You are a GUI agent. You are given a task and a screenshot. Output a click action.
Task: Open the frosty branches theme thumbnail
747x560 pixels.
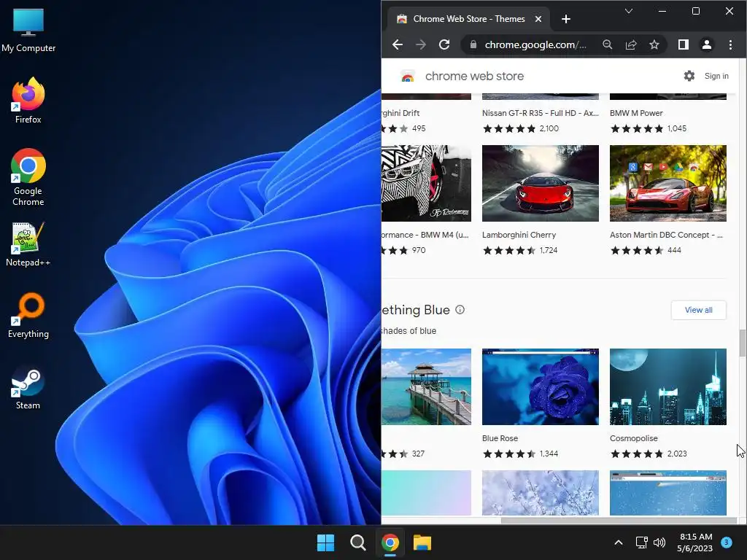(x=541, y=493)
